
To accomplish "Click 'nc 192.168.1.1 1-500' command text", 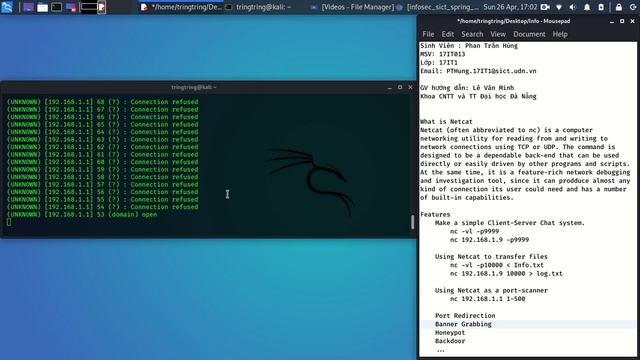I will (488, 299).
